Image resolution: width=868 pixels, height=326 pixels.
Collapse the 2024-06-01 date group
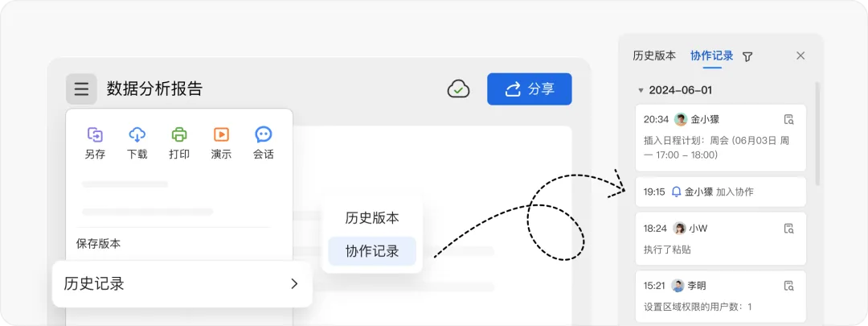pyautogui.click(x=641, y=90)
